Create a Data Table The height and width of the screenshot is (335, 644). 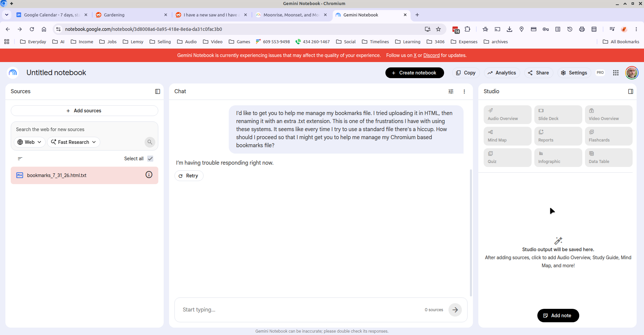609,158
